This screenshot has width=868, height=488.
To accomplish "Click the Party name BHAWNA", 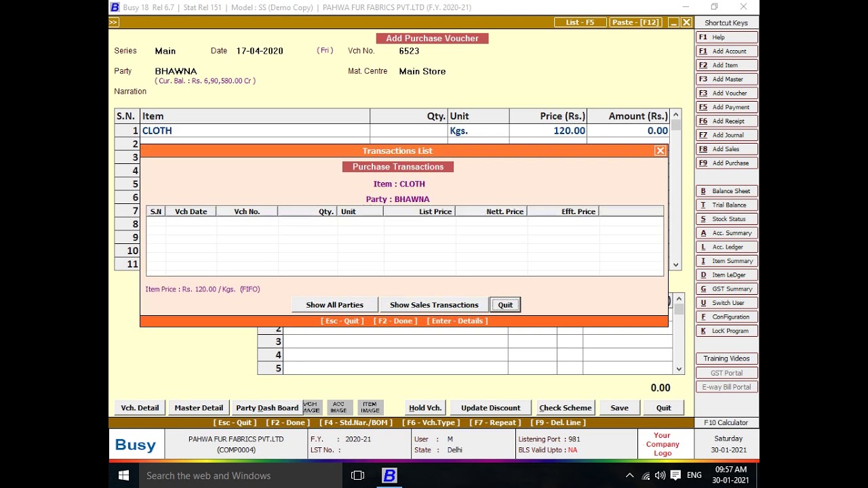I will tap(176, 71).
